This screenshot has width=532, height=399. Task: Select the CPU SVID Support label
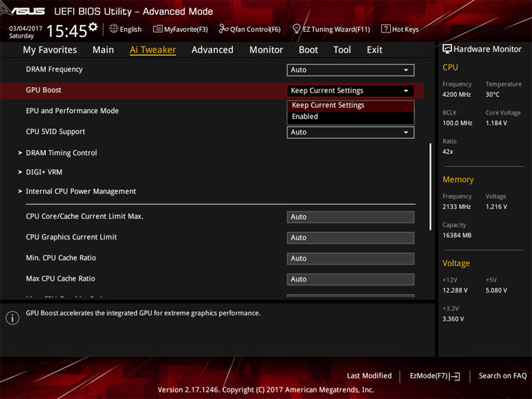coord(55,132)
